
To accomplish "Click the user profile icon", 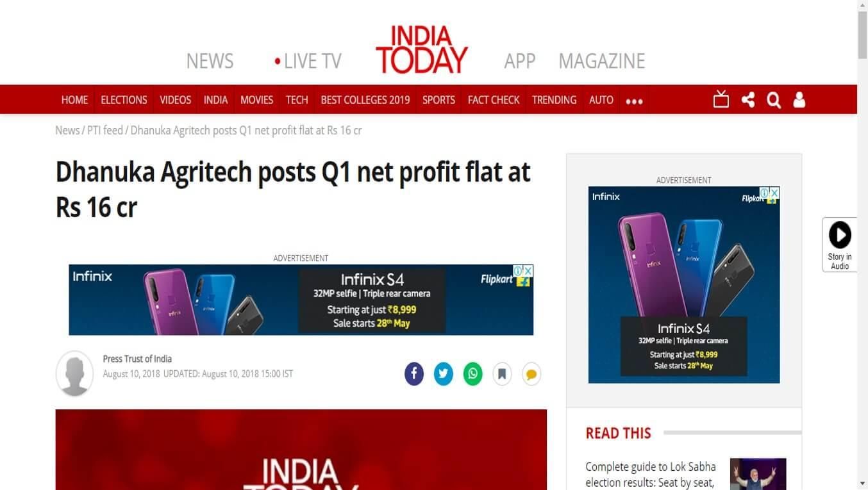I will click(x=799, y=100).
